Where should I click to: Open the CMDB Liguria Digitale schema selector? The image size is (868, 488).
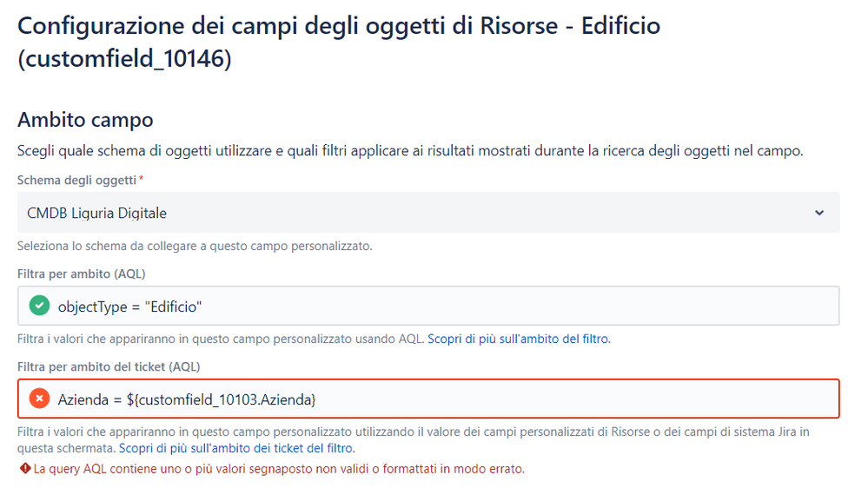(428, 213)
